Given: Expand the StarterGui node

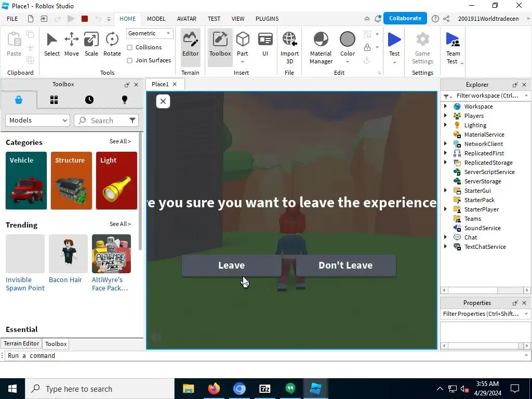Looking at the screenshot, I should click(x=445, y=190).
